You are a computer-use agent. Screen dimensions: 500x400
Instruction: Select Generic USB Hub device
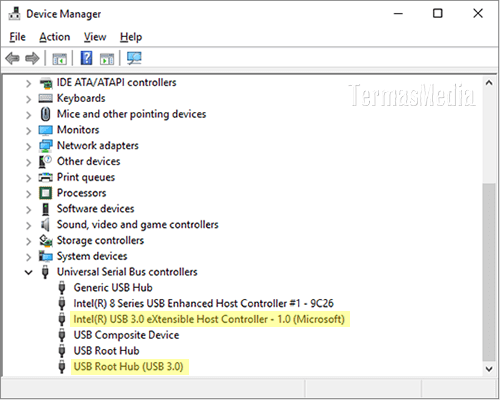(x=113, y=288)
